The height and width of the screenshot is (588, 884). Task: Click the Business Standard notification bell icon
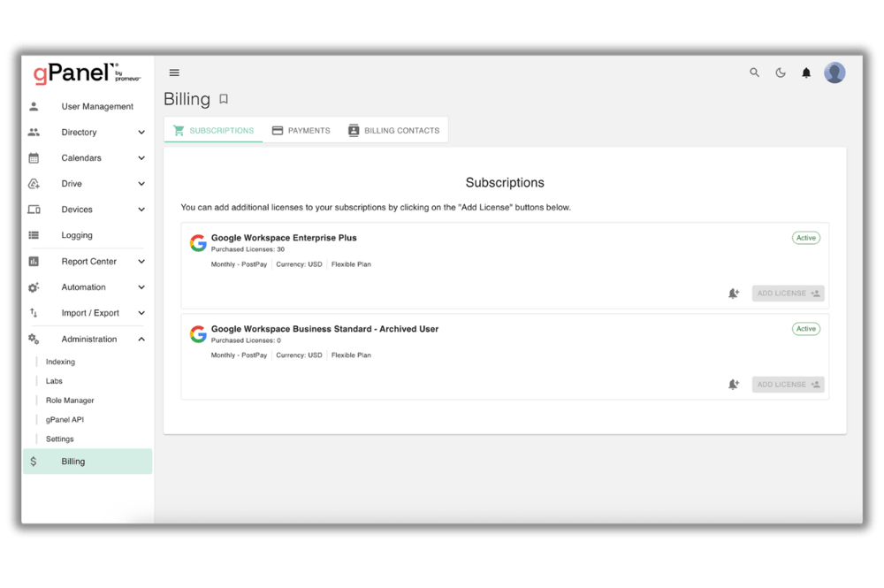(733, 385)
